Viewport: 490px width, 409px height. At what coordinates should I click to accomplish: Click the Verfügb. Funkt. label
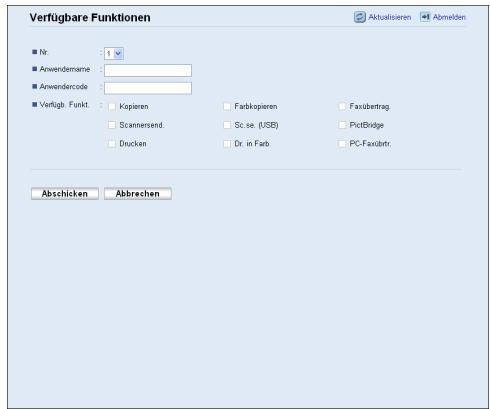point(64,105)
